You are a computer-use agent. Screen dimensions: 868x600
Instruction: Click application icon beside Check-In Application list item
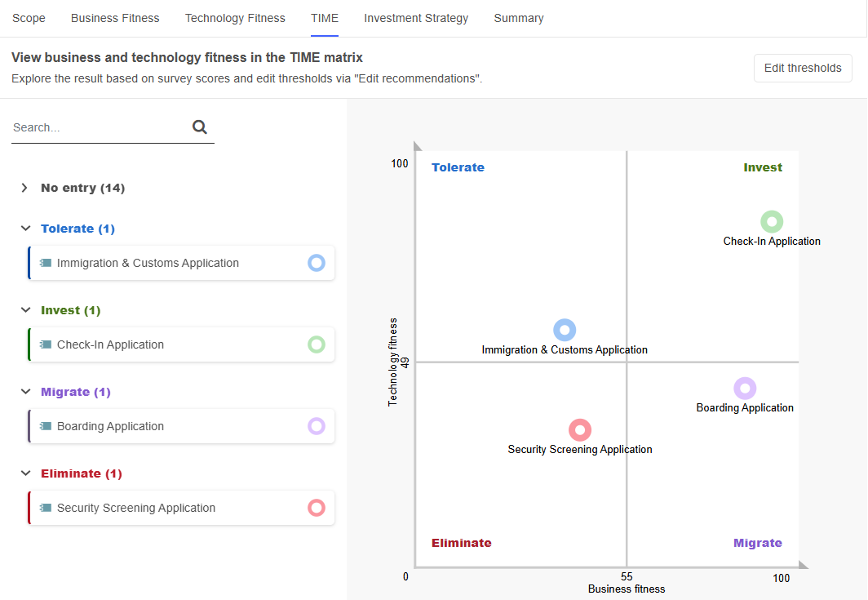click(46, 344)
